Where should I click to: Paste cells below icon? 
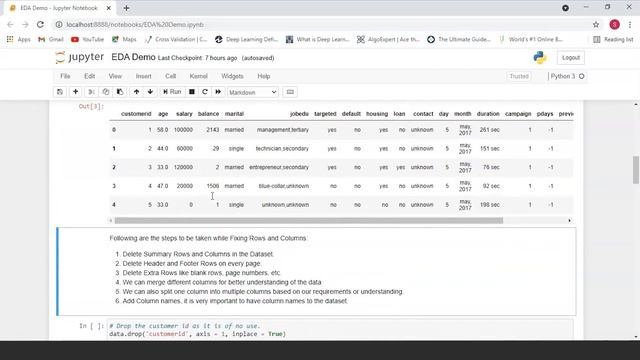click(120, 92)
